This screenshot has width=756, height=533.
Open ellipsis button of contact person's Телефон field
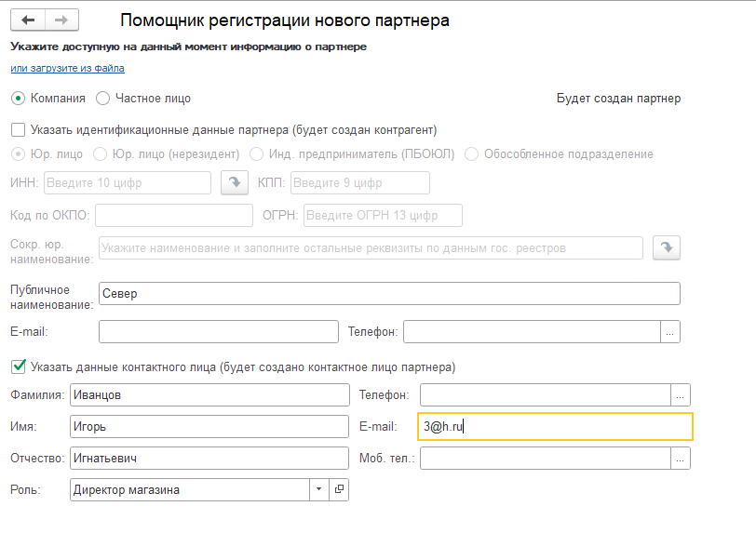[681, 395]
